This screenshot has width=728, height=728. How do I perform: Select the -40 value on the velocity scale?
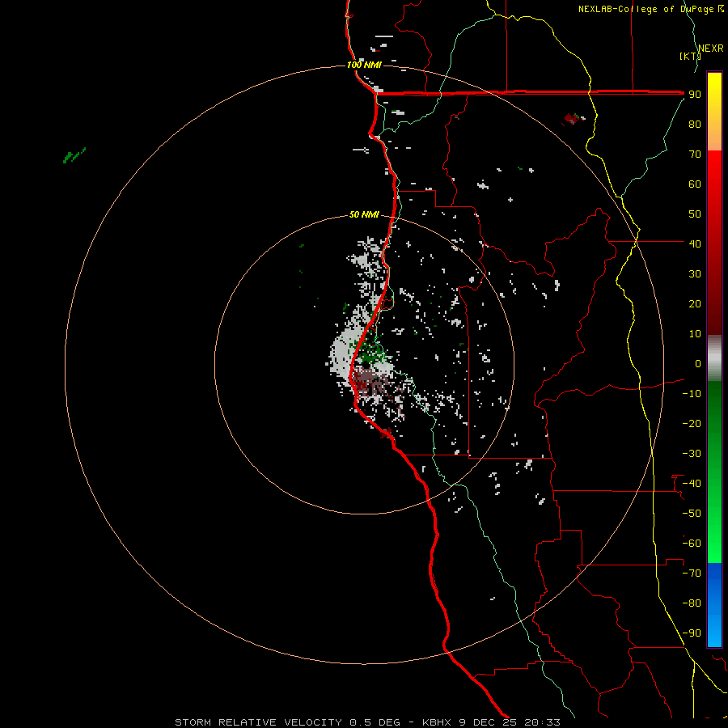tap(692, 484)
